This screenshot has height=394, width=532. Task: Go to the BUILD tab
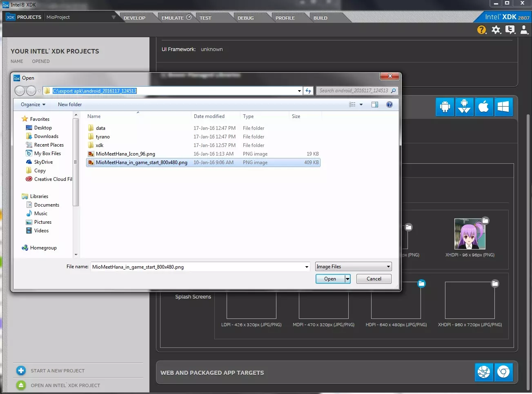[x=320, y=18]
